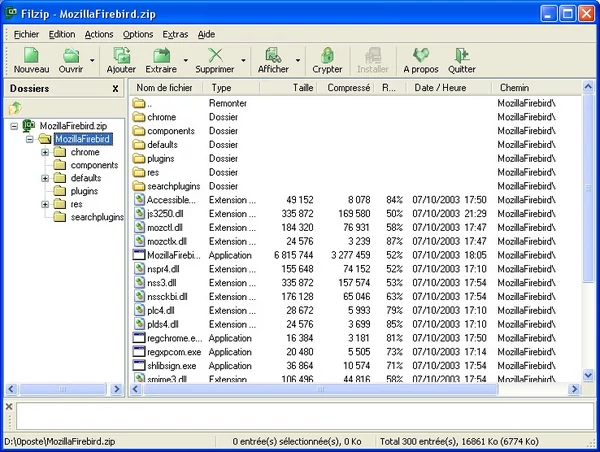Close the Dossiers panel with X
This screenshot has height=452, width=600.
tap(115, 89)
